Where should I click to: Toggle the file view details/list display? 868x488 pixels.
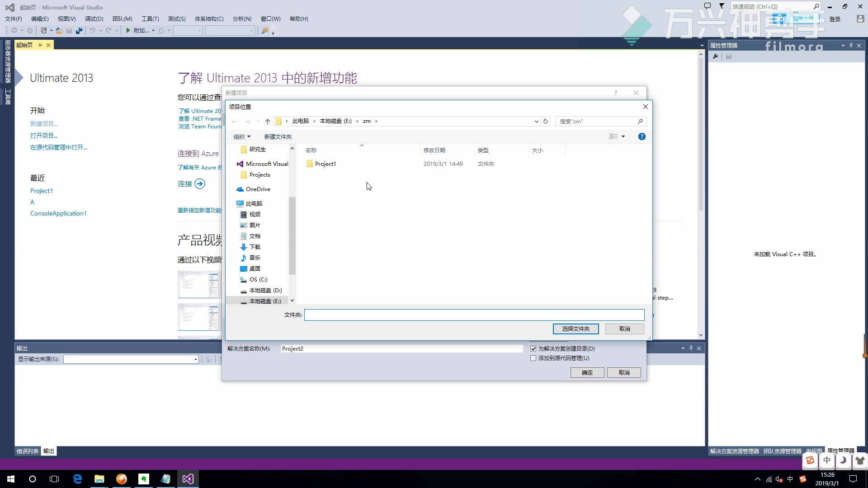click(x=617, y=136)
